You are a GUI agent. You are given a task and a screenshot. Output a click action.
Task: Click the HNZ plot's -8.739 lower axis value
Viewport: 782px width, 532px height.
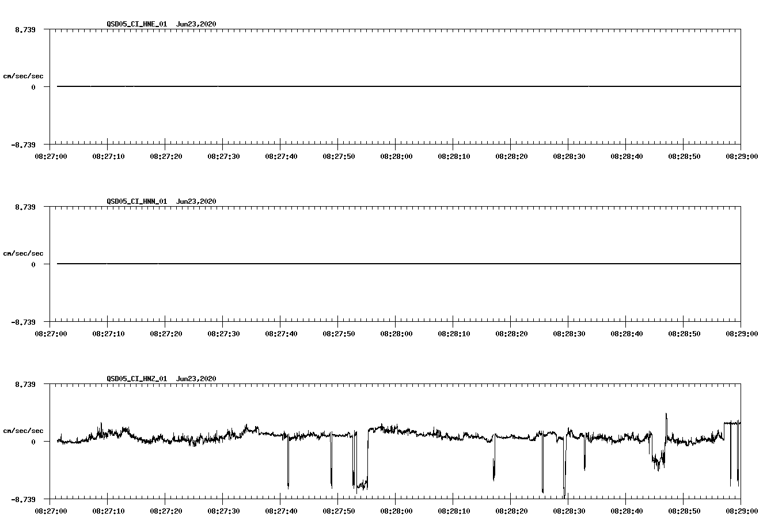point(23,499)
